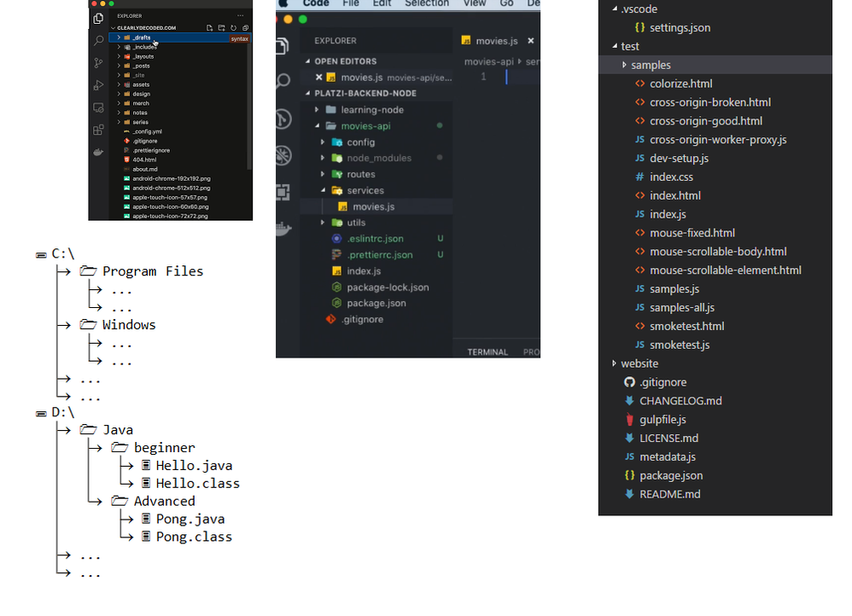This screenshot has width=852, height=616.
Task: Click the New File icon beside CLEARLYDECODED.COM
Action: 210,28
